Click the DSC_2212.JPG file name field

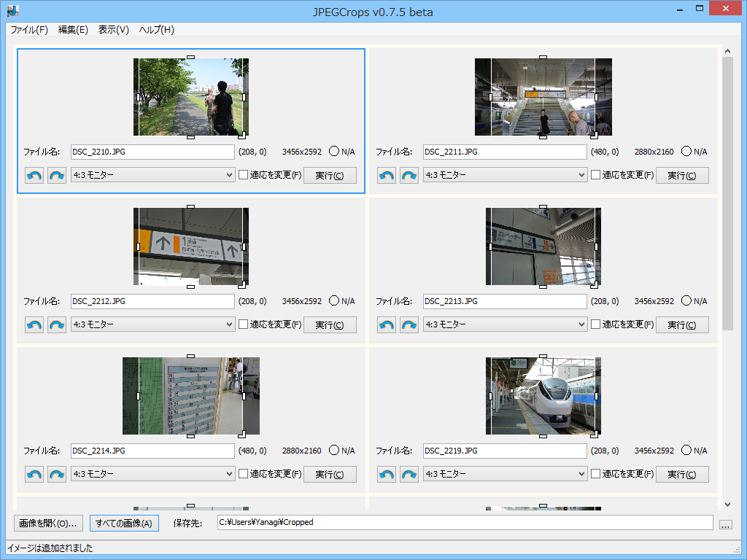pyautogui.click(x=152, y=301)
